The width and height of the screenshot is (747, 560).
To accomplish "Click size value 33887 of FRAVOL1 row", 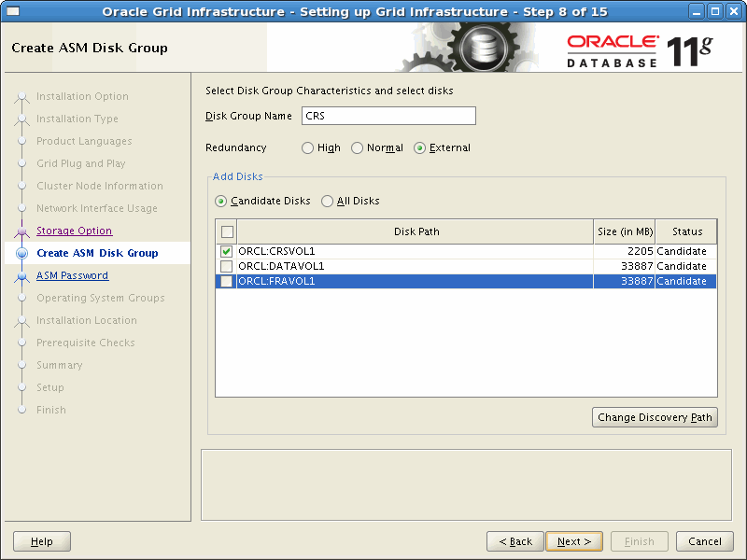I will point(637,281).
